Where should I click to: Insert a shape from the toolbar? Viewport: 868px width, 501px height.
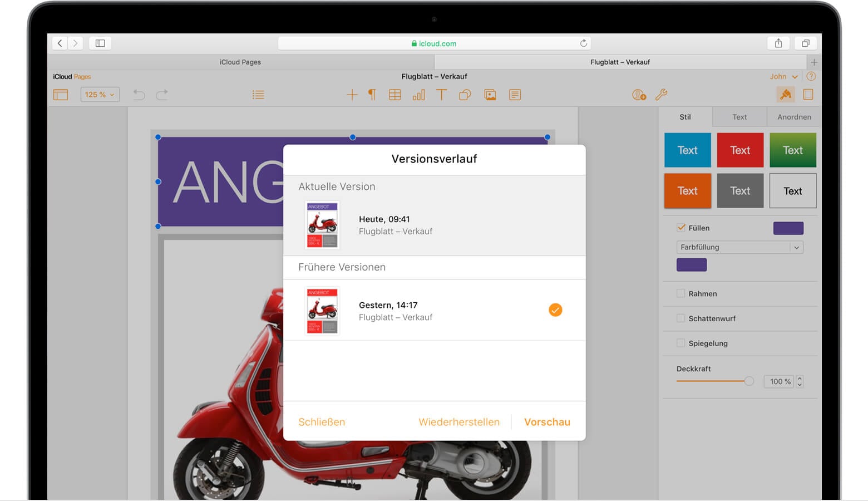click(x=465, y=95)
